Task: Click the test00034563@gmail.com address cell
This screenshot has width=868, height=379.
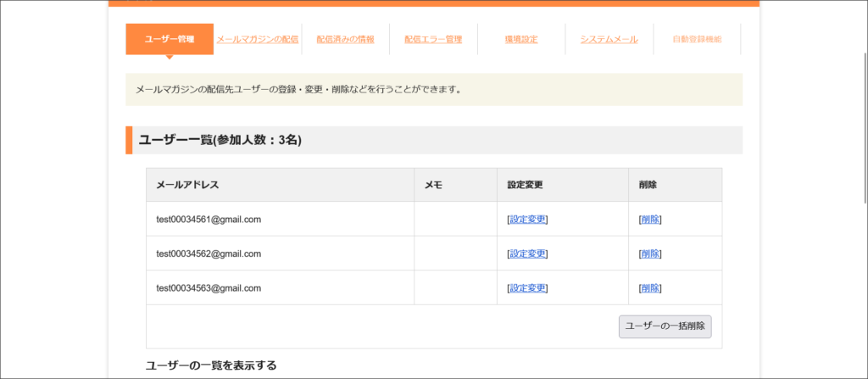Action: click(209, 288)
